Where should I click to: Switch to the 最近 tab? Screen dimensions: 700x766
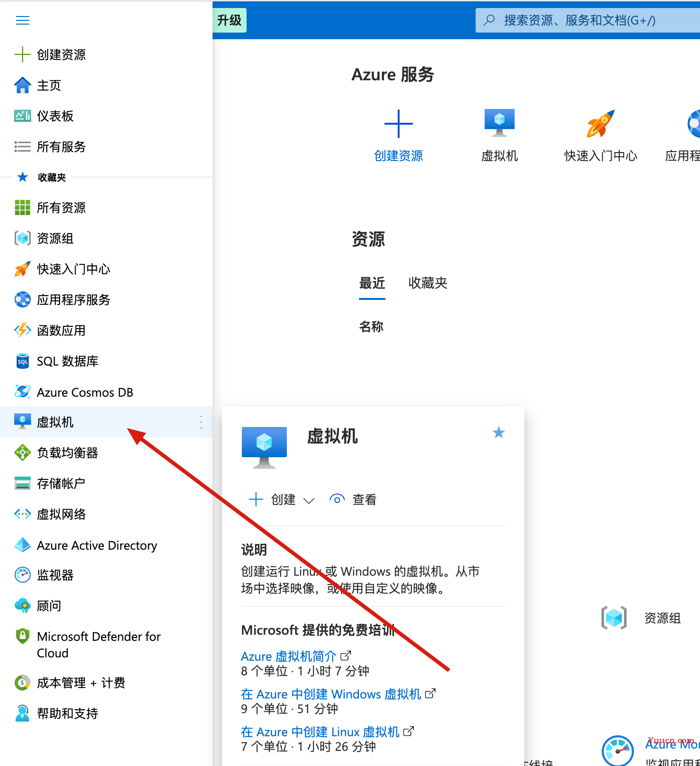point(372,283)
